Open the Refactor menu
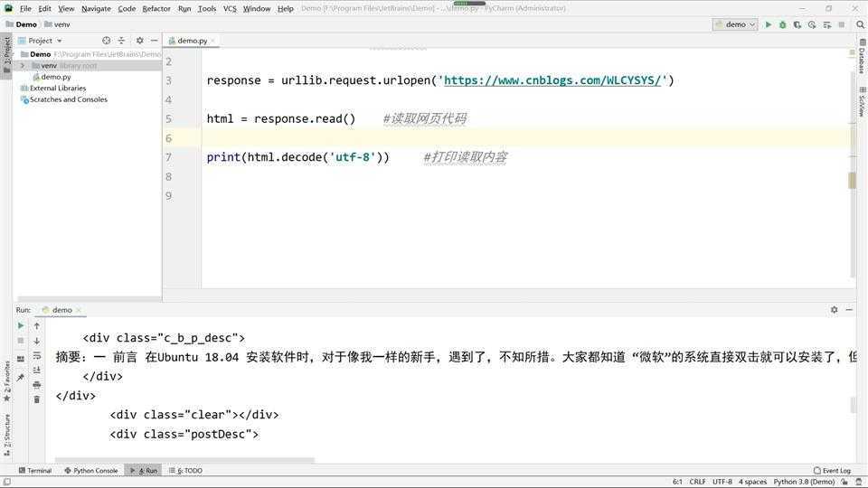The image size is (868, 488). (156, 9)
